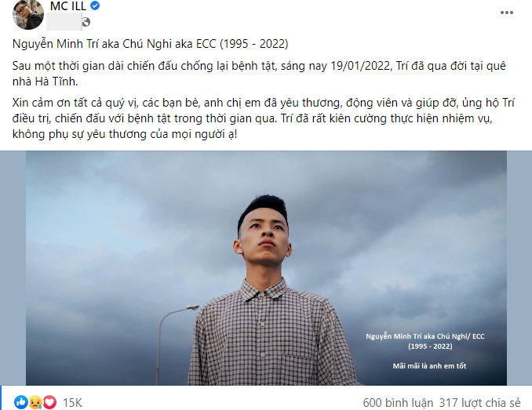Click the blue Like reaction icon

point(21,402)
